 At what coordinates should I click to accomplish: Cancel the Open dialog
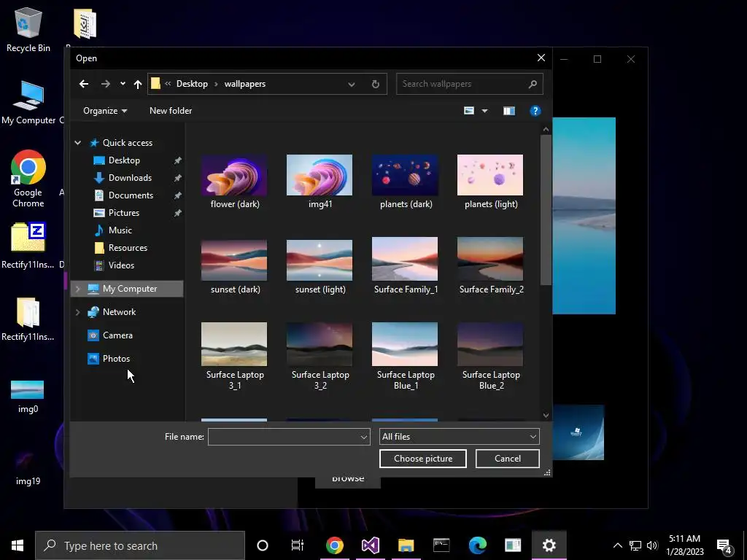pyautogui.click(x=508, y=459)
